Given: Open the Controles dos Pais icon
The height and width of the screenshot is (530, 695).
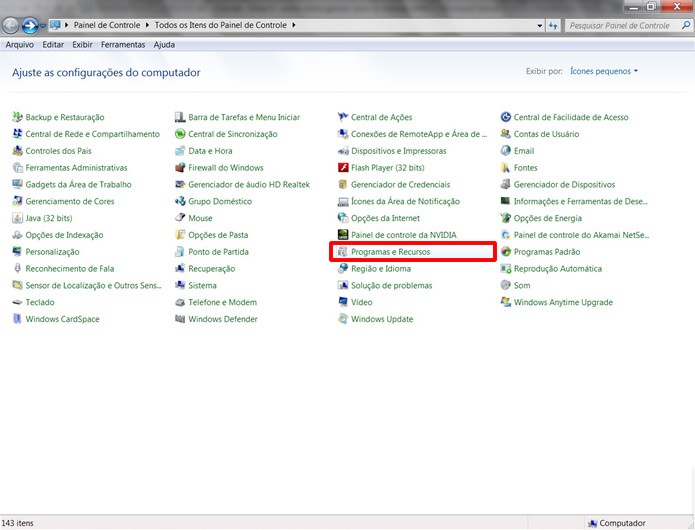Looking at the screenshot, I should pyautogui.click(x=17, y=151).
